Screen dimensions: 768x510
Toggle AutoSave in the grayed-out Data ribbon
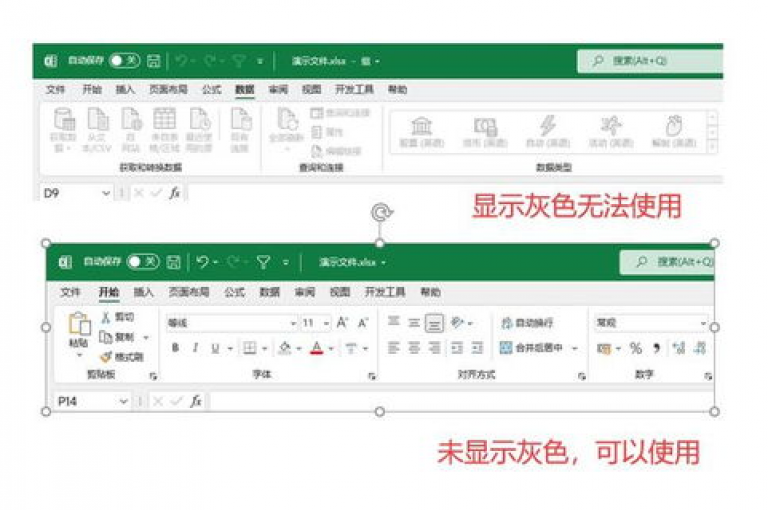125,61
